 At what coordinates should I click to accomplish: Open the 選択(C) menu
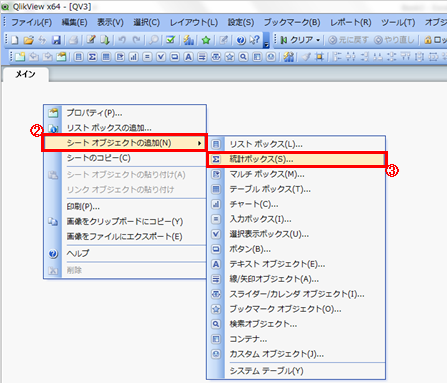point(146,22)
